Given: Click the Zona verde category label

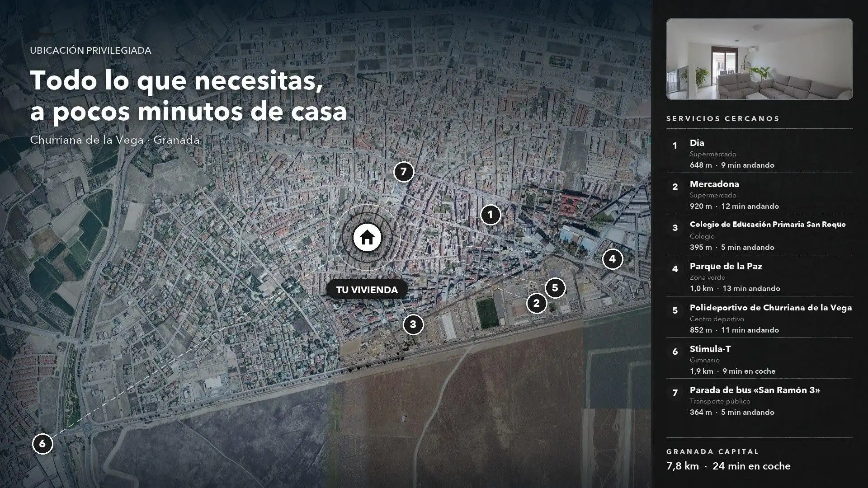Looking at the screenshot, I should pyautogui.click(x=708, y=277).
